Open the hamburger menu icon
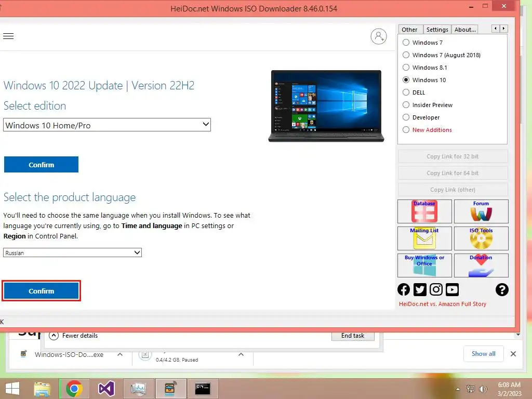Image resolution: width=532 pixels, height=399 pixels. click(8, 36)
